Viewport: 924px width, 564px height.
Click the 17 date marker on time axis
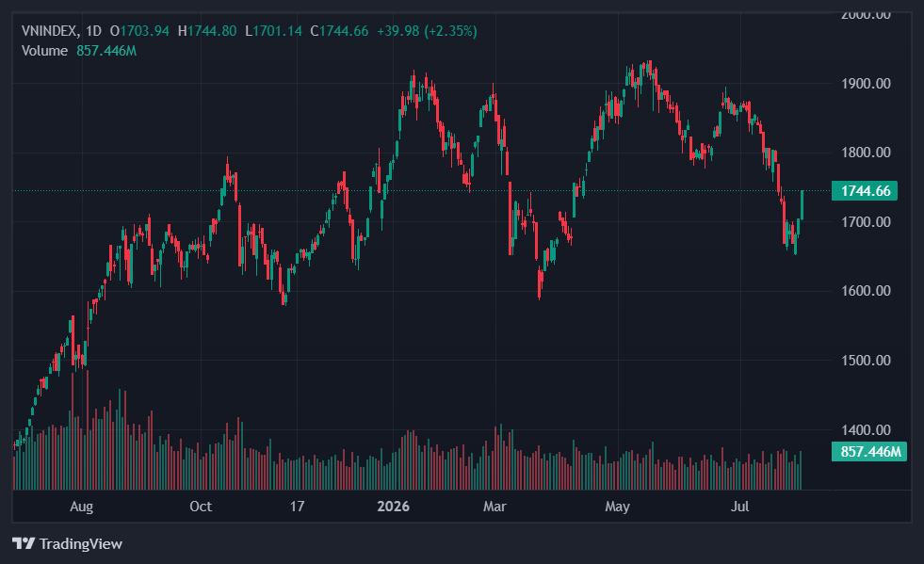(297, 507)
